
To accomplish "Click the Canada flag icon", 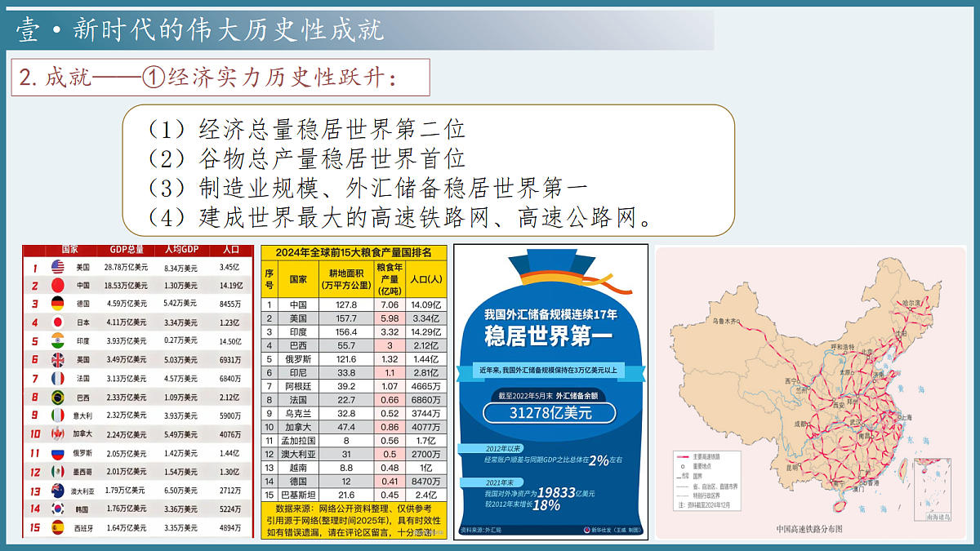I will point(58,434).
